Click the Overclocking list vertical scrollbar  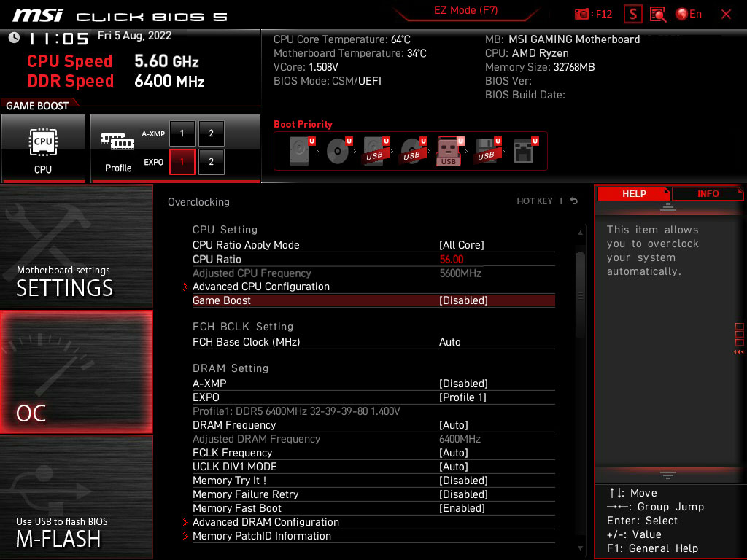click(580, 292)
